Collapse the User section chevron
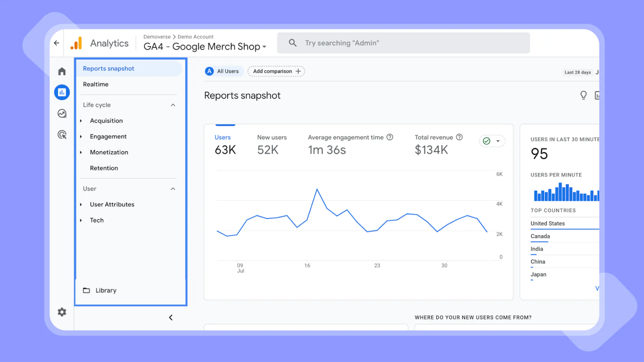 click(x=173, y=189)
